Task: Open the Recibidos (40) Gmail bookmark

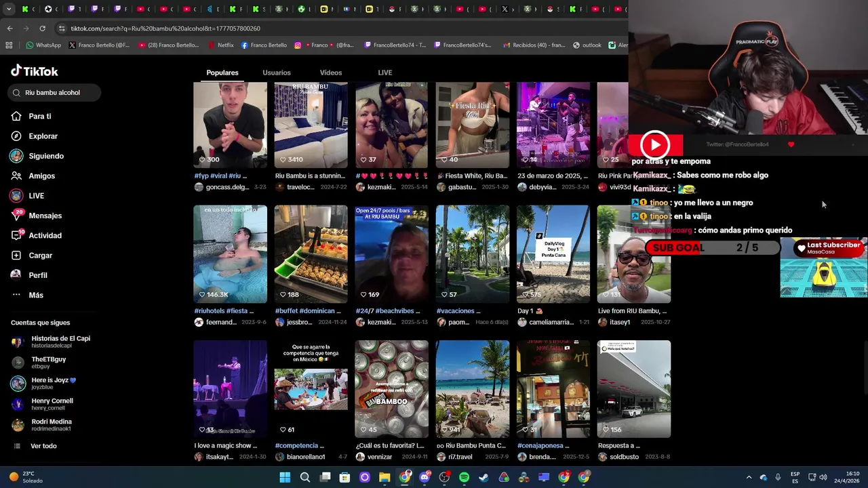Action: coord(533,45)
